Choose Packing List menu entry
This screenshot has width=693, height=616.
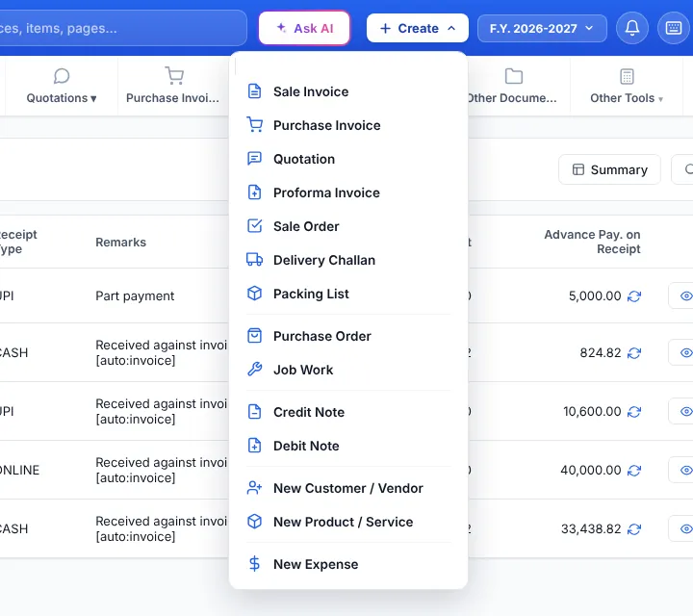(348, 294)
